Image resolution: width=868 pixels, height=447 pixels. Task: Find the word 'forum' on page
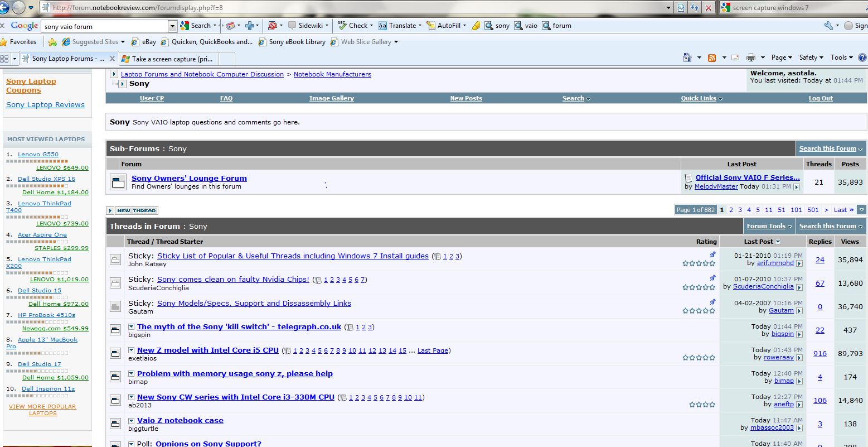(x=557, y=26)
